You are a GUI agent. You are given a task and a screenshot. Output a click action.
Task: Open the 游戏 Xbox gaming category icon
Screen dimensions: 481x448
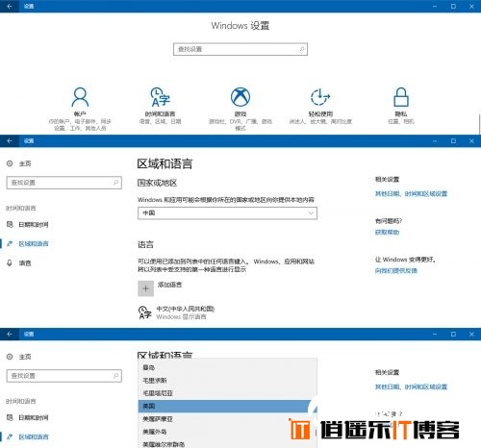click(x=240, y=97)
